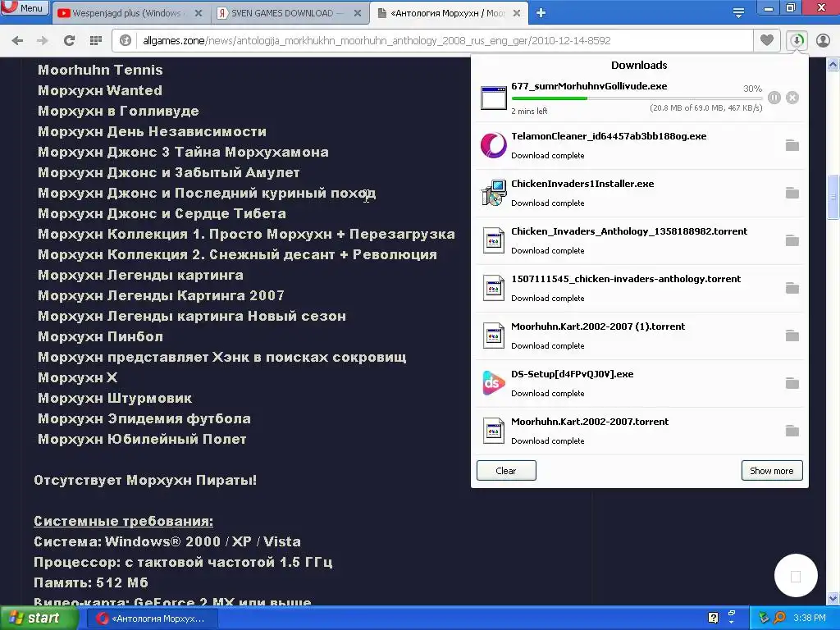Go forward to next page

click(43, 41)
